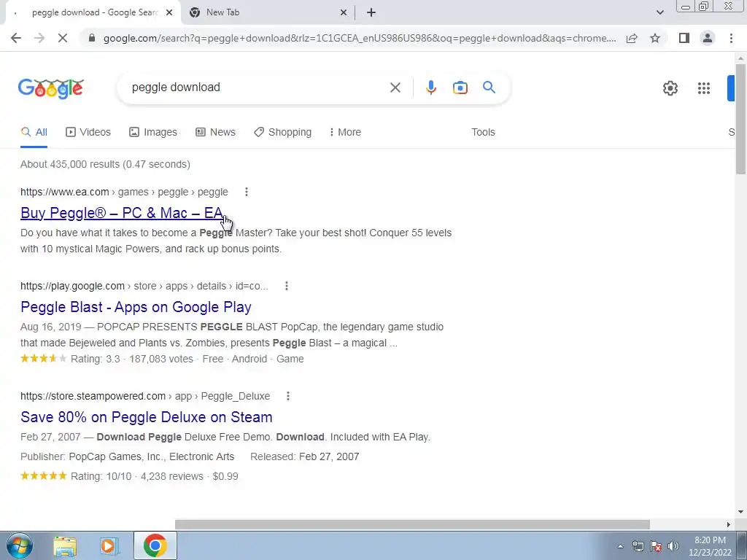This screenshot has height=560, width=747.
Task: Open the Chrome profile icon
Action: [x=708, y=38]
